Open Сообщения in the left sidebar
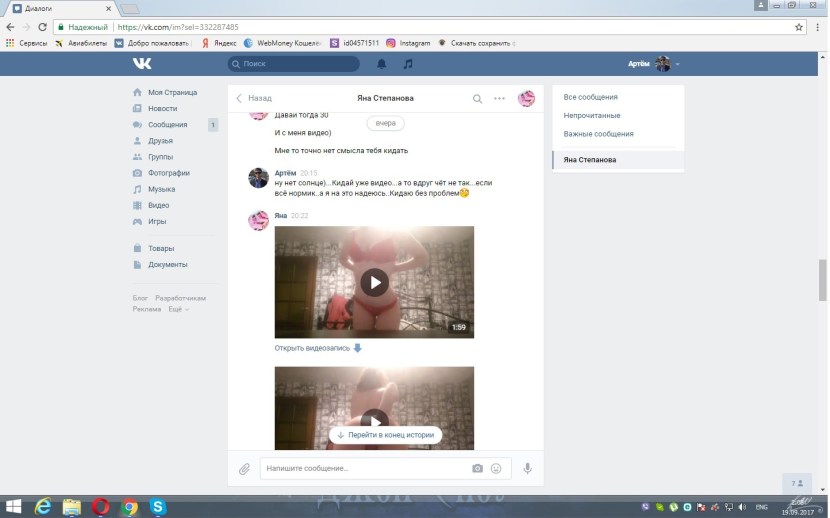The height and width of the screenshot is (518, 830). click(x=167, y=125)
